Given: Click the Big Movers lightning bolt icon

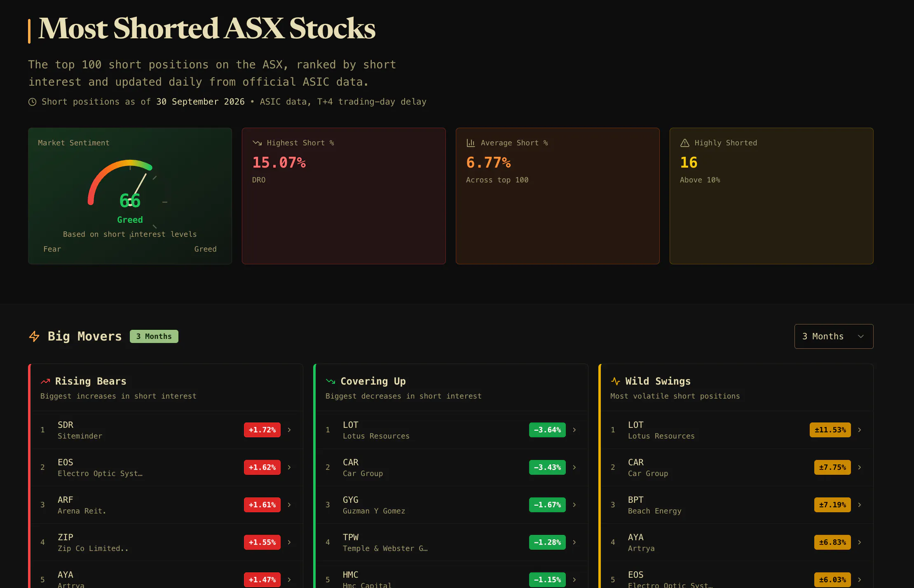Looking at the screenshot, I should point(34,336).
